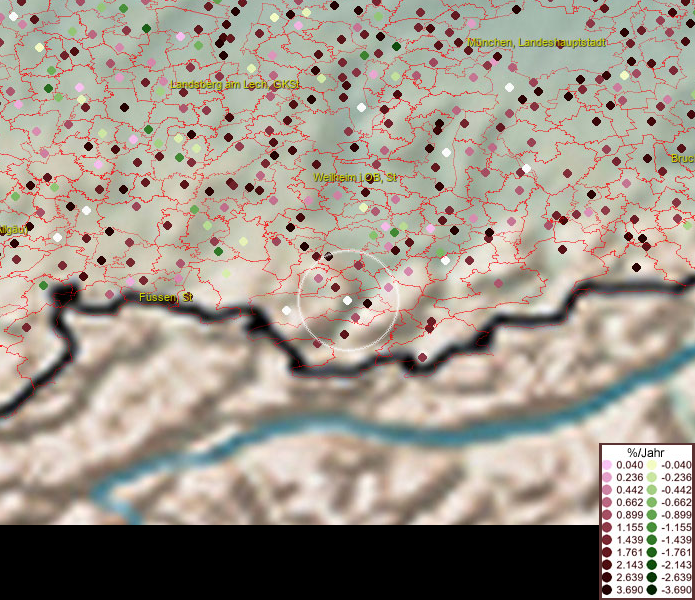Click the Füssen, St map label
Viewport: 695px width, 600px height.
tap(166, 297)
